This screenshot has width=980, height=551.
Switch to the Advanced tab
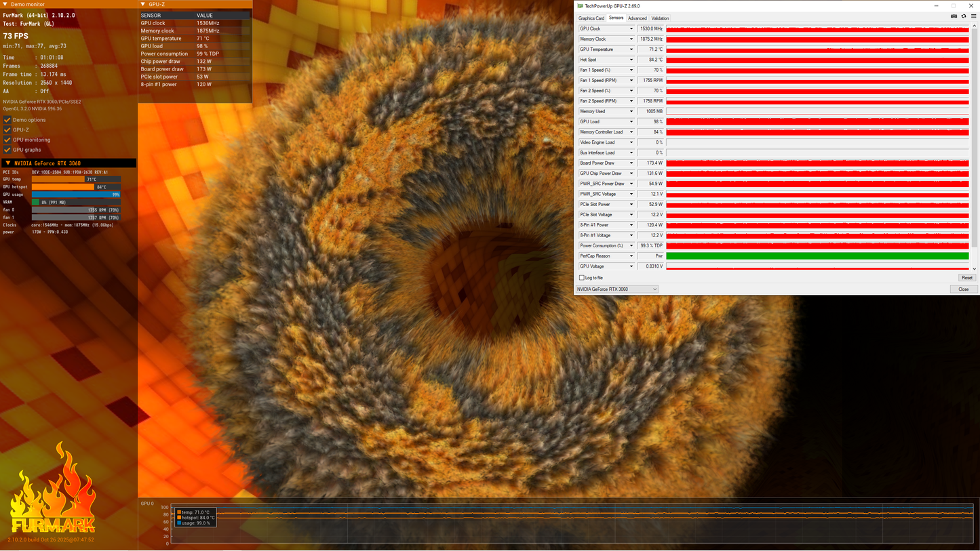pyautogui.click(x=638, y=18)
